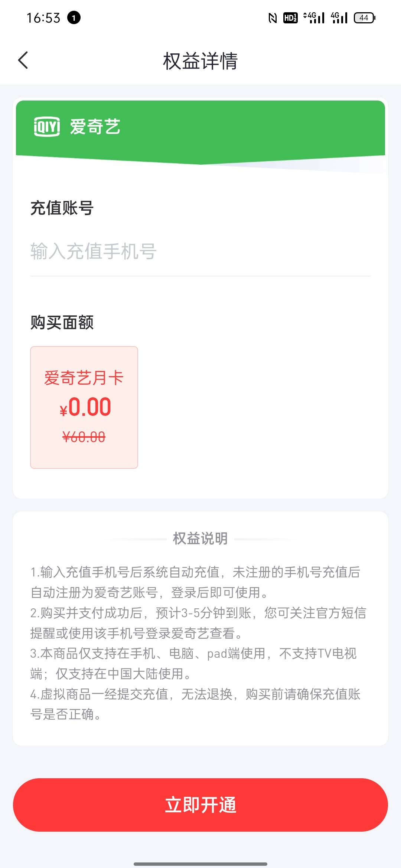
Task: Tap rule 1 about automatic recharge registration
Action: pyautogui.click(x=195, y=582)
